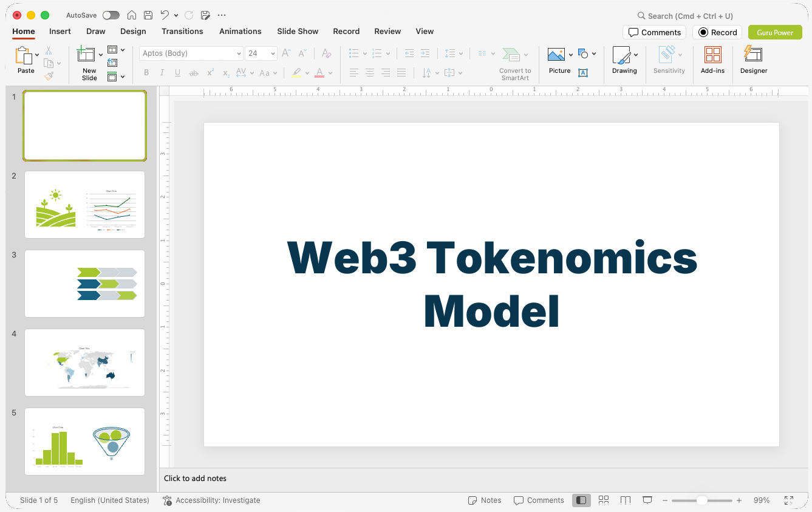Switch to Reading view
Screen dimensions: 812x512
[x=626, y=500]
